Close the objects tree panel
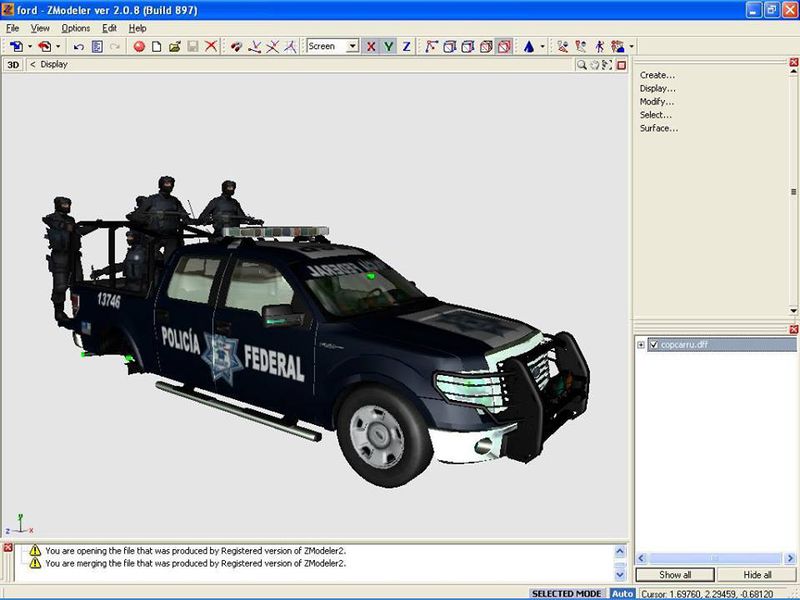 tap(793, 330)
